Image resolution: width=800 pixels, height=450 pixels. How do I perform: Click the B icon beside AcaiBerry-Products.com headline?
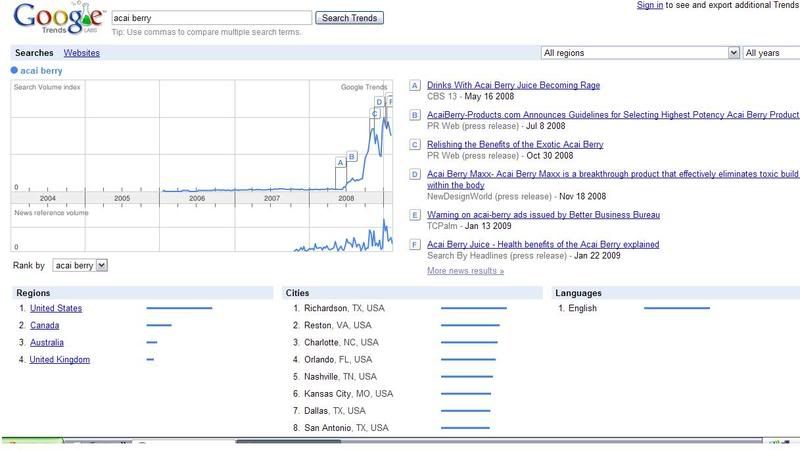click(x=415, y=115)
